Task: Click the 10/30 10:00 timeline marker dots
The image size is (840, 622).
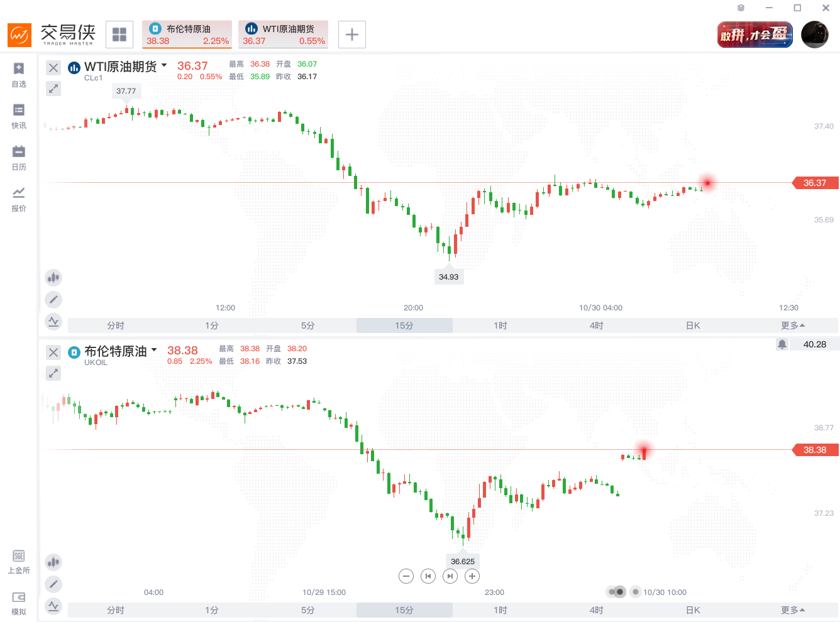Action: pyautogui.click(x=616, y=592)
